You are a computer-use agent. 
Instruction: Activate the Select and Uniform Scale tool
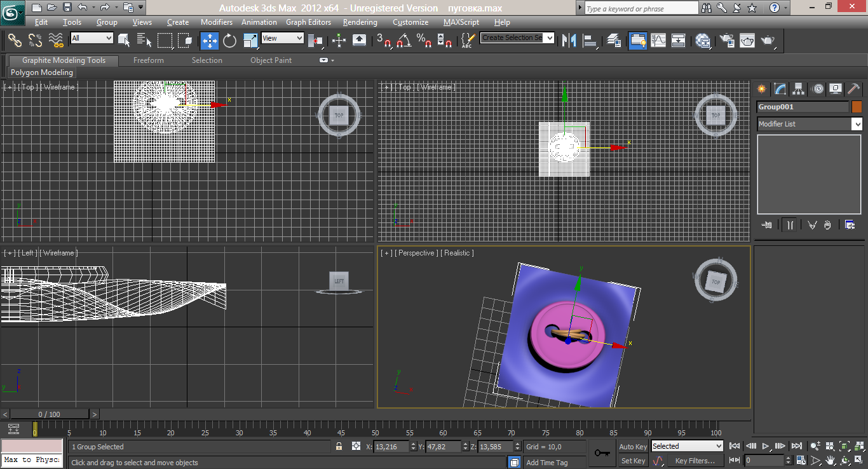(x=250, y=41)
